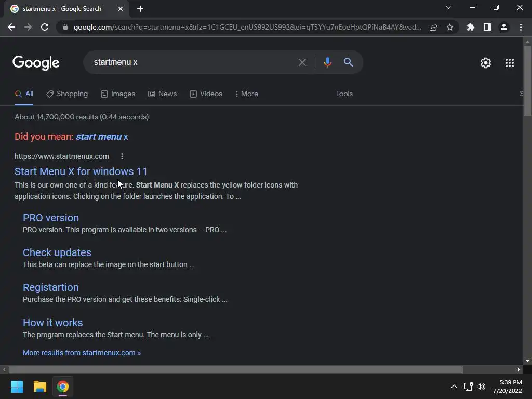Open the volume speaker icon in tray
The width and height of the screenshot is (532, 399).
[481, 387]
